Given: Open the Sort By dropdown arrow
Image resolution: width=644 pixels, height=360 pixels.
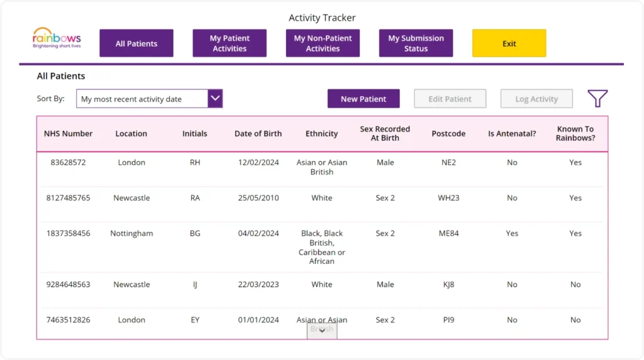Looking at the screenshot, I should click(x=215, y=99).
